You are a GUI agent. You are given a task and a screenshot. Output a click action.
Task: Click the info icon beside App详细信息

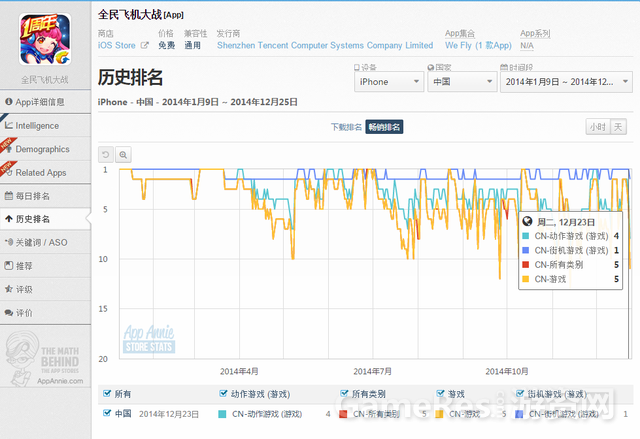point(9,102)
